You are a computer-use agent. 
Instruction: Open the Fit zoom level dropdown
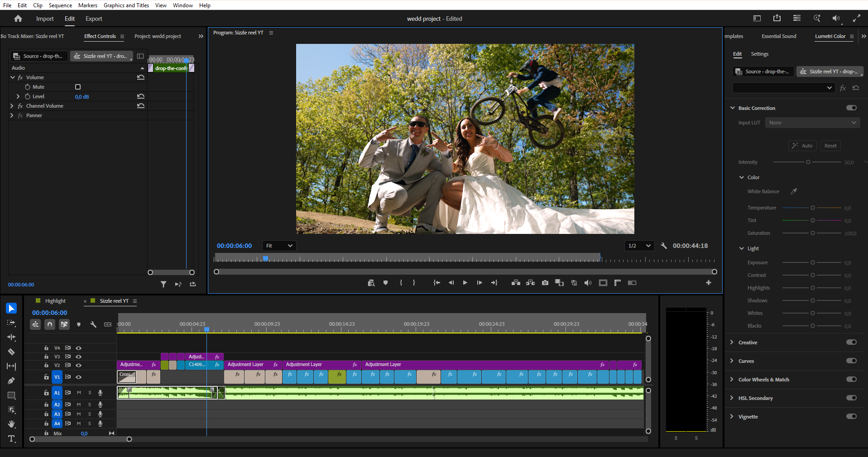pyautogui.click(x=279, y=246)
